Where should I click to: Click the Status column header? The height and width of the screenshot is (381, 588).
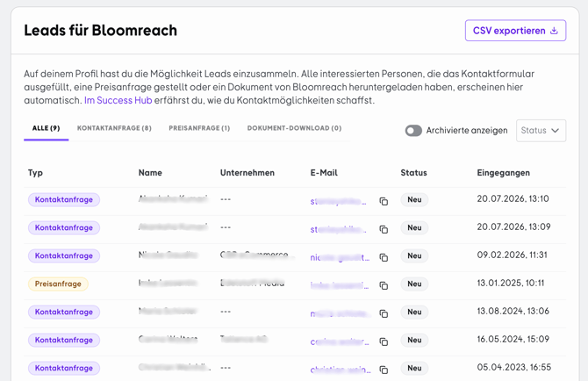[413, 173]
